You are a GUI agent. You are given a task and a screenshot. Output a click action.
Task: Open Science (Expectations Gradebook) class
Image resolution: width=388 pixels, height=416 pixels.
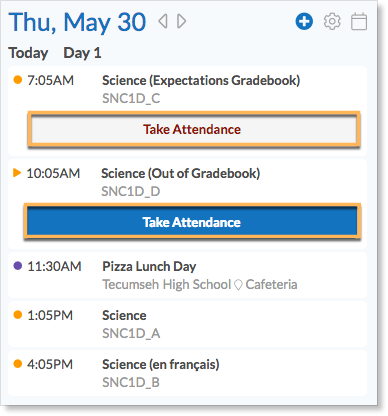pos(201,81)
